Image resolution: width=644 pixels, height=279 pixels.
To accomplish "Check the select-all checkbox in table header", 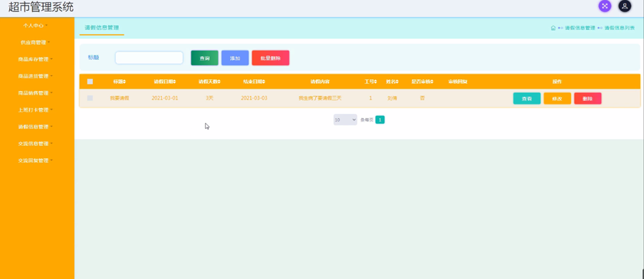I will (90, 82).
